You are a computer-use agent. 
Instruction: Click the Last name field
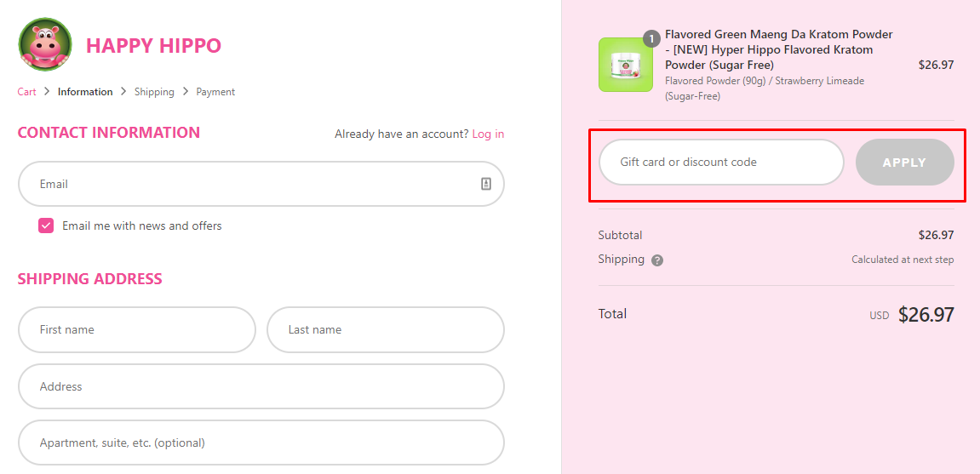385,329
